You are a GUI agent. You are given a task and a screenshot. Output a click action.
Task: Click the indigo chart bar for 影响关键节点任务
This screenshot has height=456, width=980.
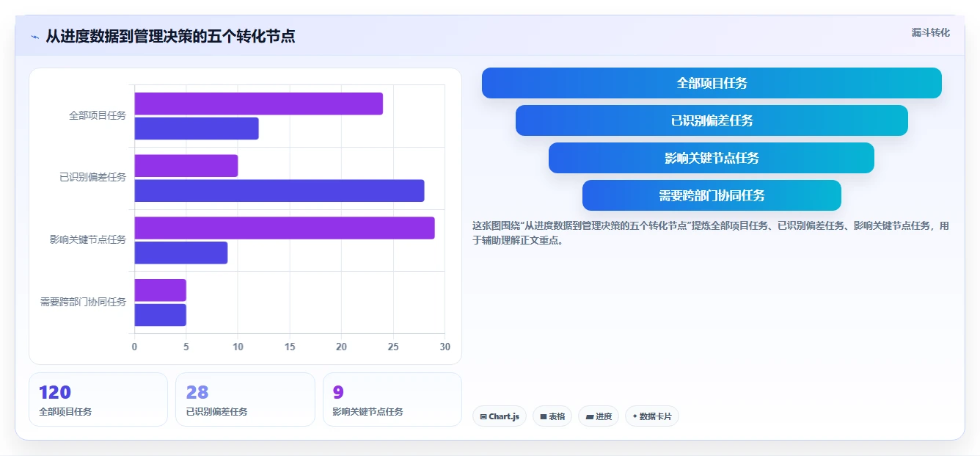[181, 253]
